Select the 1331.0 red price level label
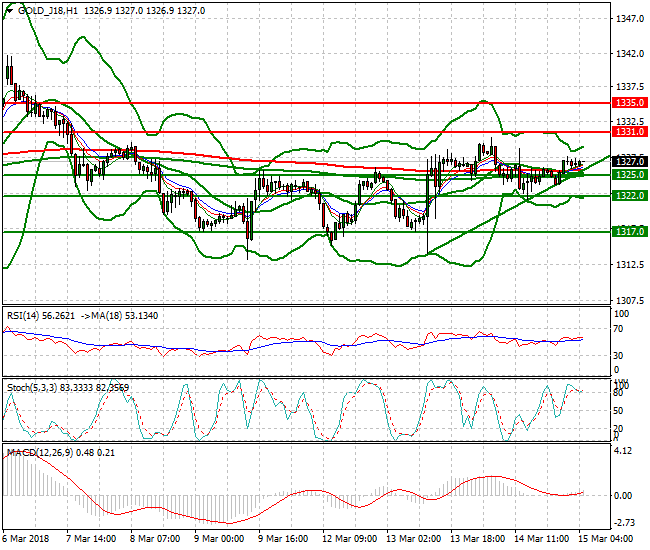The image size is (650, 550). 630,132
